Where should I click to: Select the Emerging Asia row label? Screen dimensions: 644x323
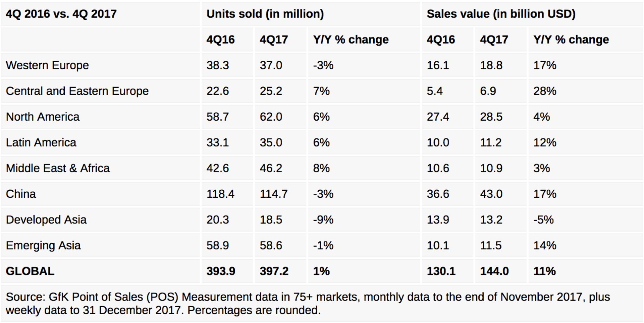click(43, 246)
